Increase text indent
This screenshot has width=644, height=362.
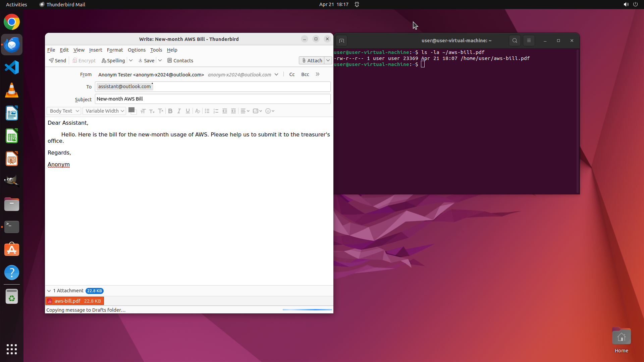pos(233,111)
